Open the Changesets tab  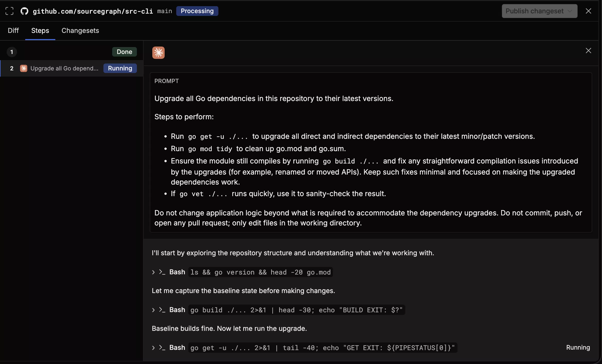[x=80, y=31]
